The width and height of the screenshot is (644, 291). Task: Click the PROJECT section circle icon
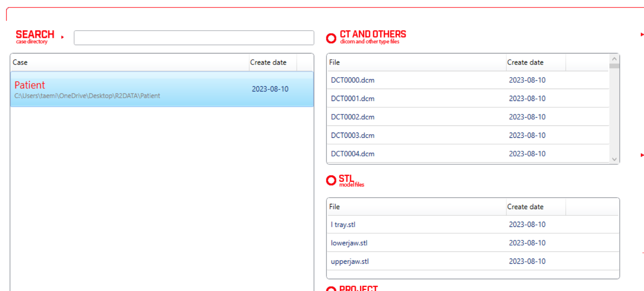331,289
